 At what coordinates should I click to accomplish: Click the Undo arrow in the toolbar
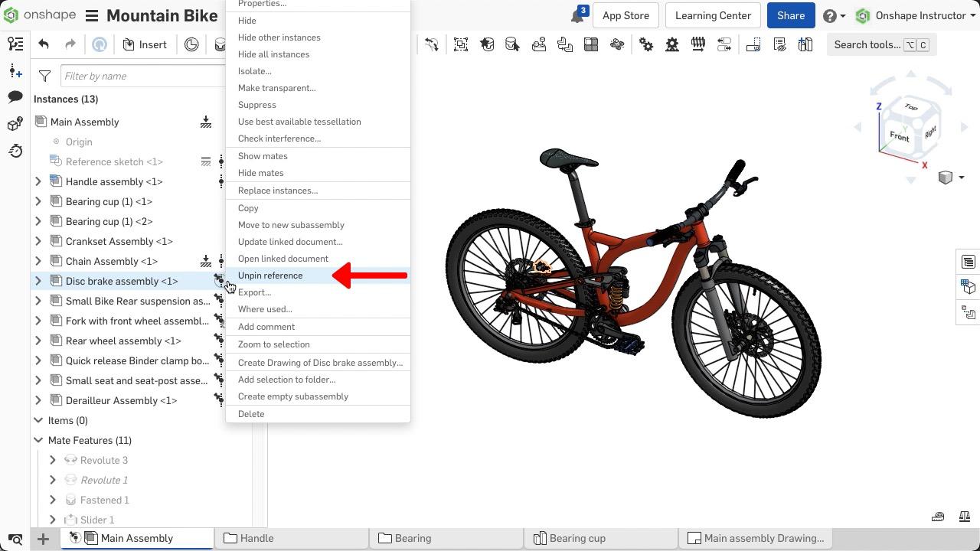pyautogui.click(x=44, y=44)
